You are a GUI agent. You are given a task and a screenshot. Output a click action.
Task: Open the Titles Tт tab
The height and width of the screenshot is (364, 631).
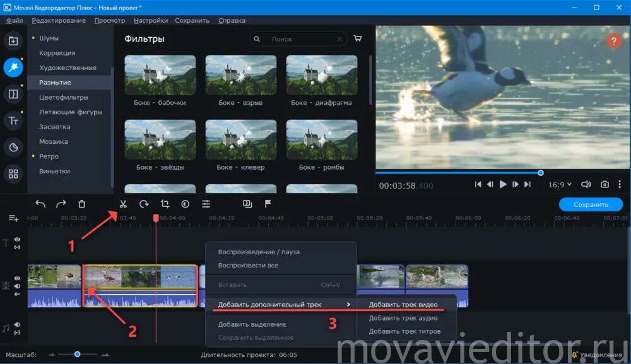pyautogui.click(x=13, y=120)
